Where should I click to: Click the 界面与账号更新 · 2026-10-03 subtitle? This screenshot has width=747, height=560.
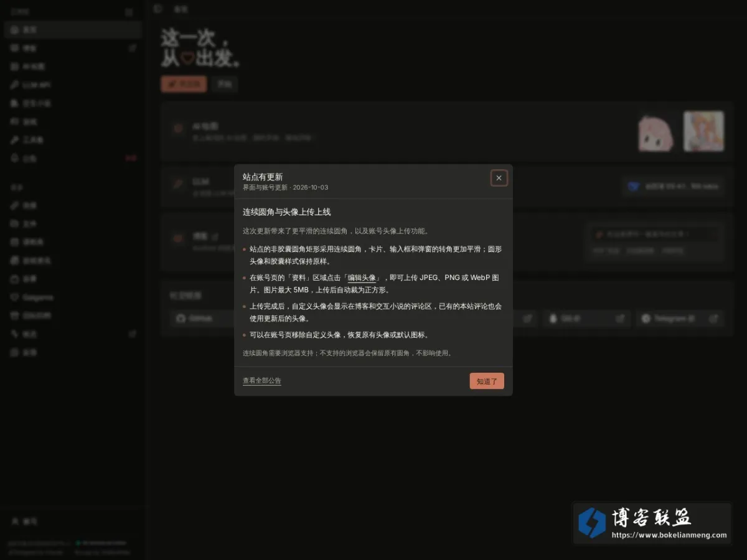coord(285,187)
